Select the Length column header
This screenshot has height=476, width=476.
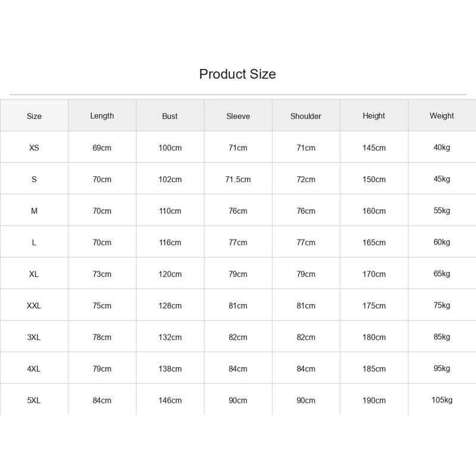point(102,116)
